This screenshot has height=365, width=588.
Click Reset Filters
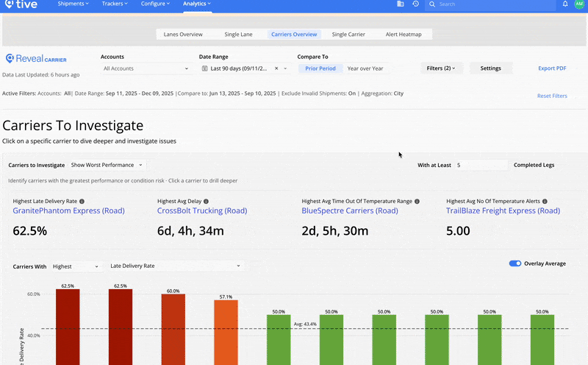[552, 96]
